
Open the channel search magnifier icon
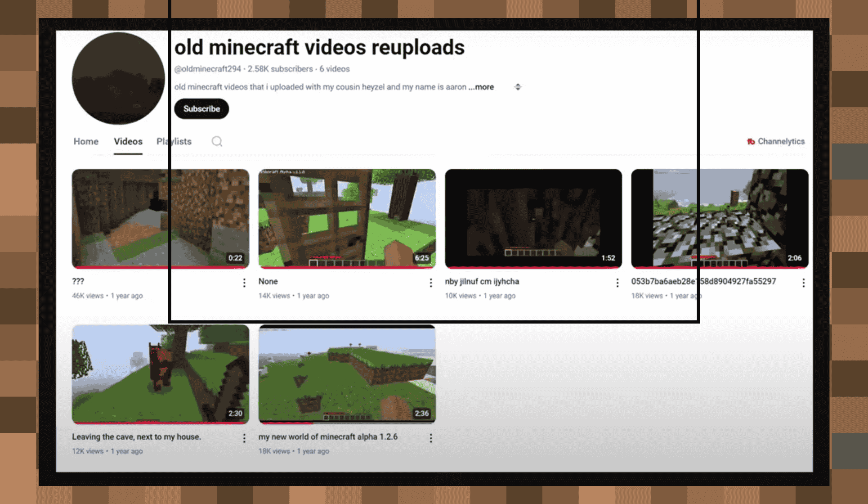(x=217, y=141)
